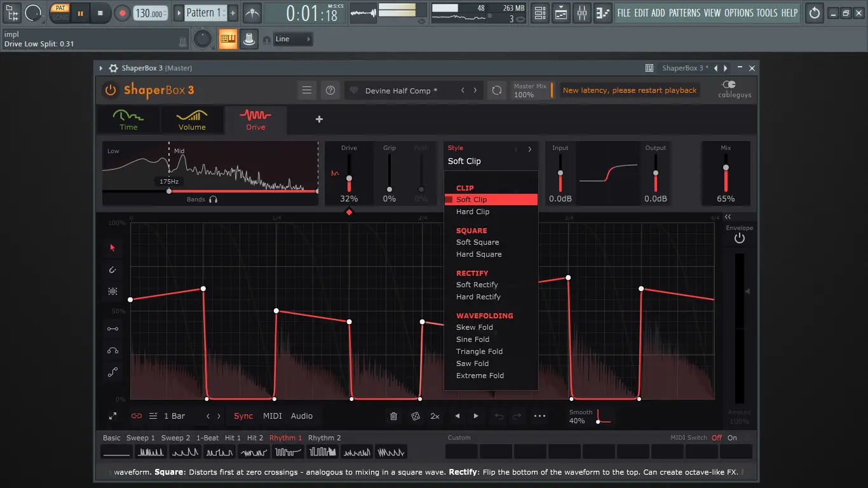Click the 2x wave double button

(435, 416)
